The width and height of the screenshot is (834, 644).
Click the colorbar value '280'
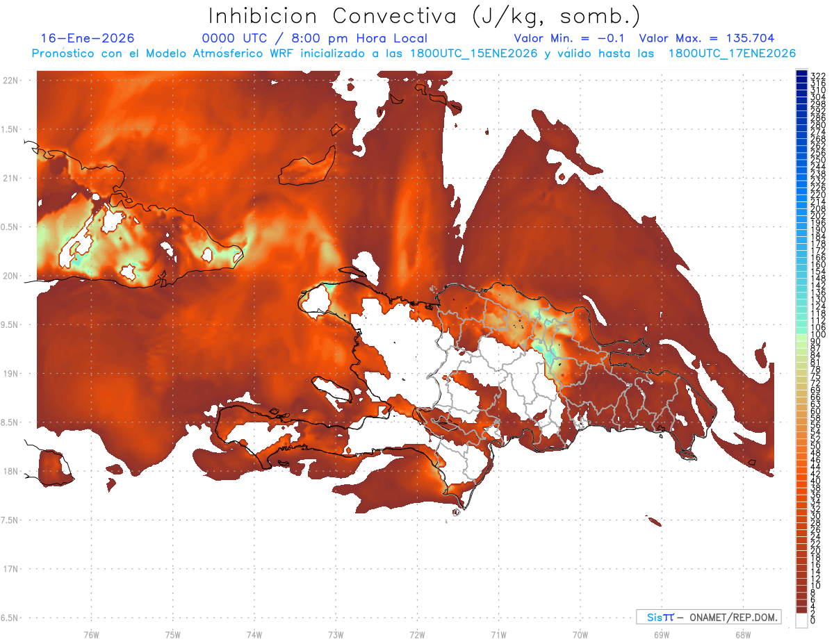(818, 124)
